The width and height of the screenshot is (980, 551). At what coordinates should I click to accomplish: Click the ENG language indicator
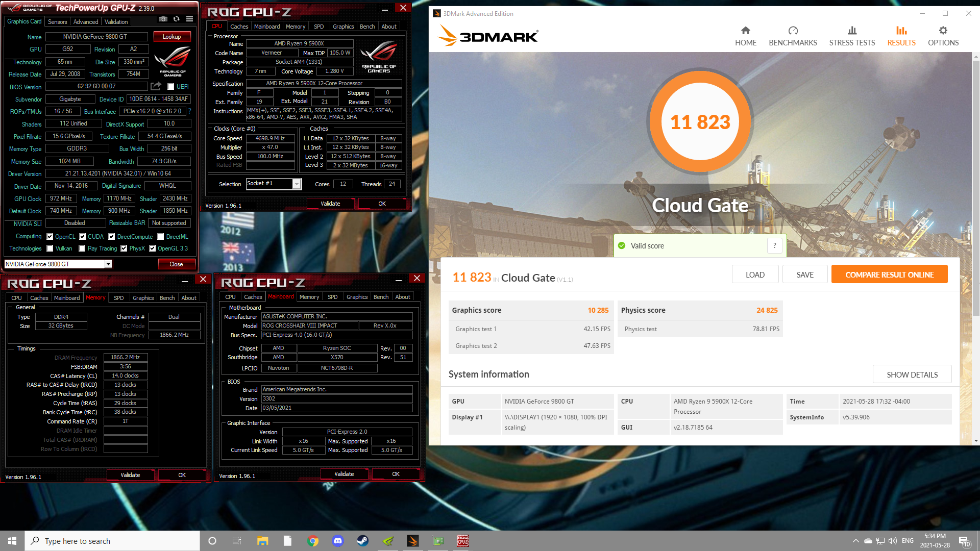(908, 541)
